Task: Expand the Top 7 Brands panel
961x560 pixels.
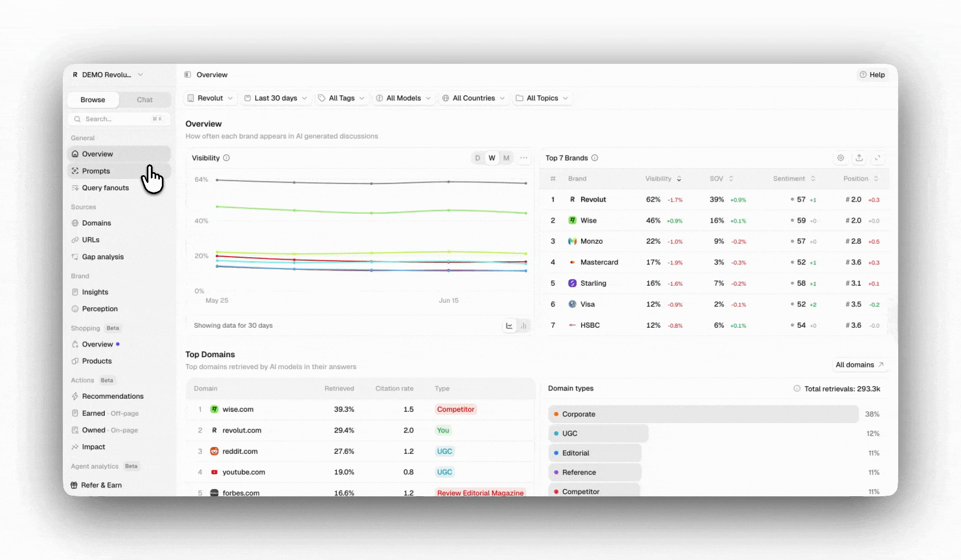Action: [878, 158]
